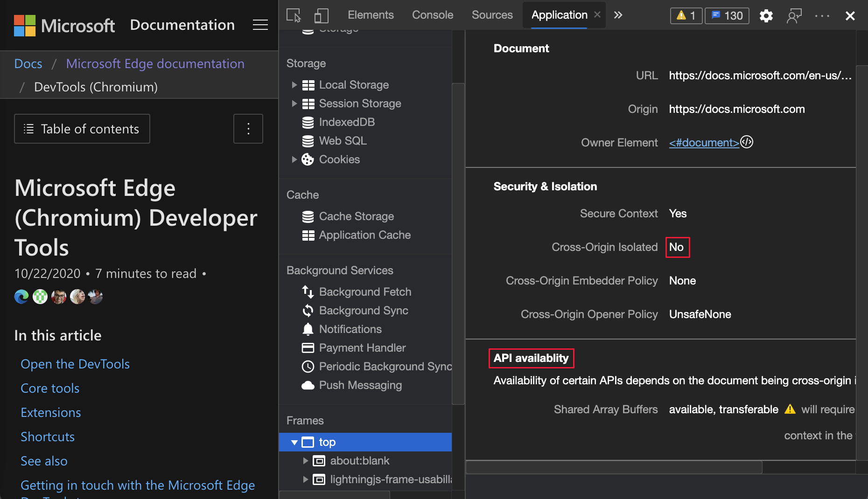
Task: Click Payment Handler card icon
Action: click(x=308, y=348)
